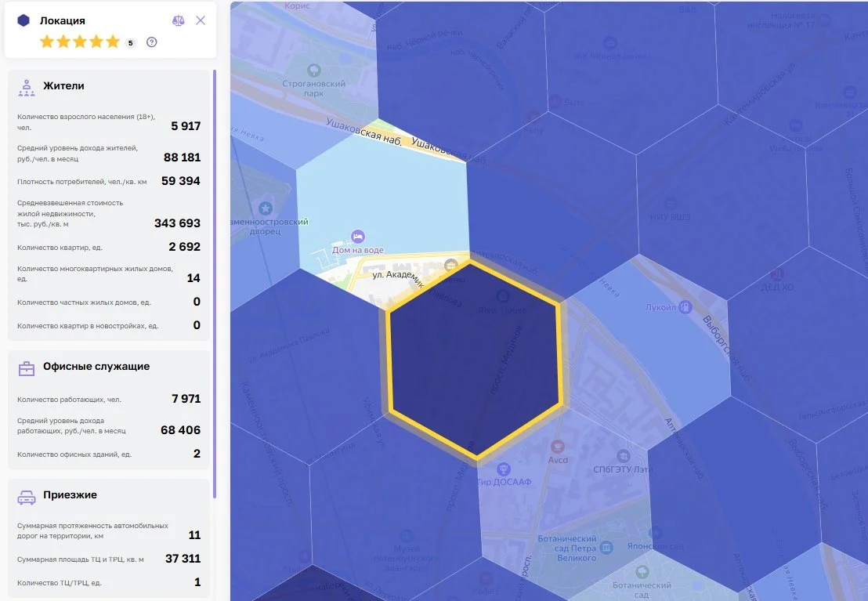Click the Приезжие car icon
868x601 pixels.
[27, 498]
